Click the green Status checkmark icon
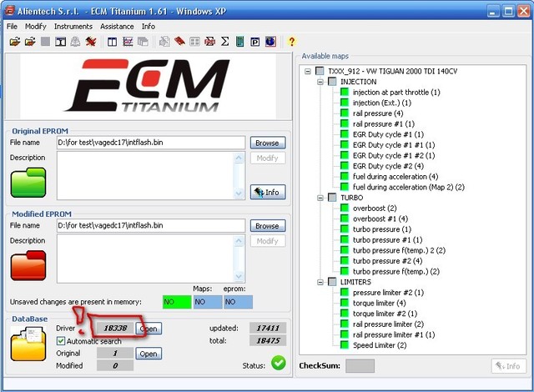 point(278,363)
